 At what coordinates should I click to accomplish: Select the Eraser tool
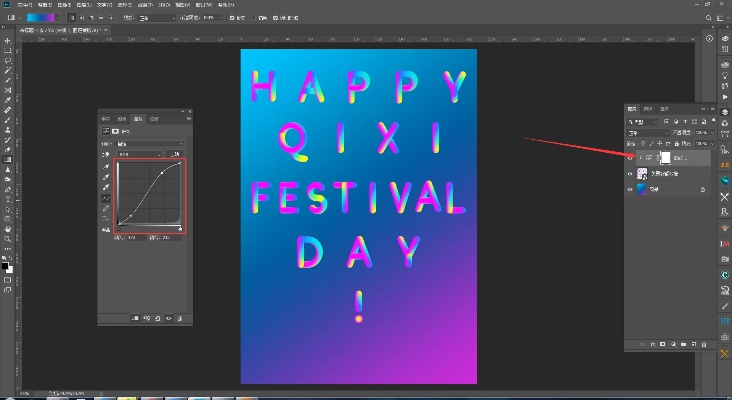click(7, 150)
